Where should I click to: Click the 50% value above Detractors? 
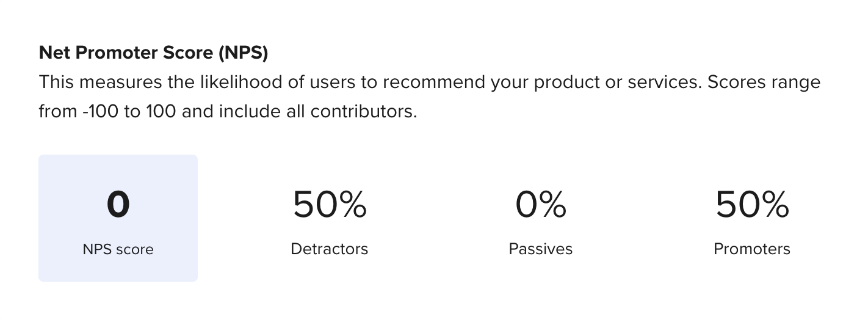point(330,204)
